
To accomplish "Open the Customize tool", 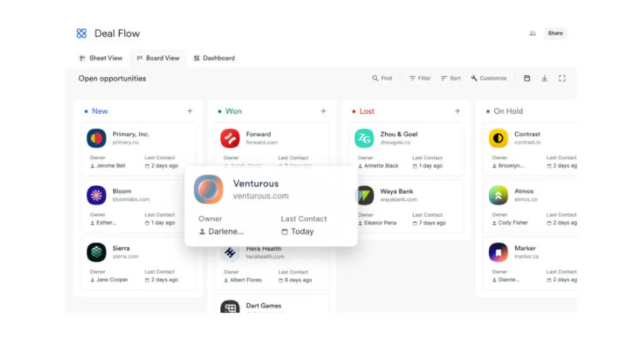I will [489, 78].
